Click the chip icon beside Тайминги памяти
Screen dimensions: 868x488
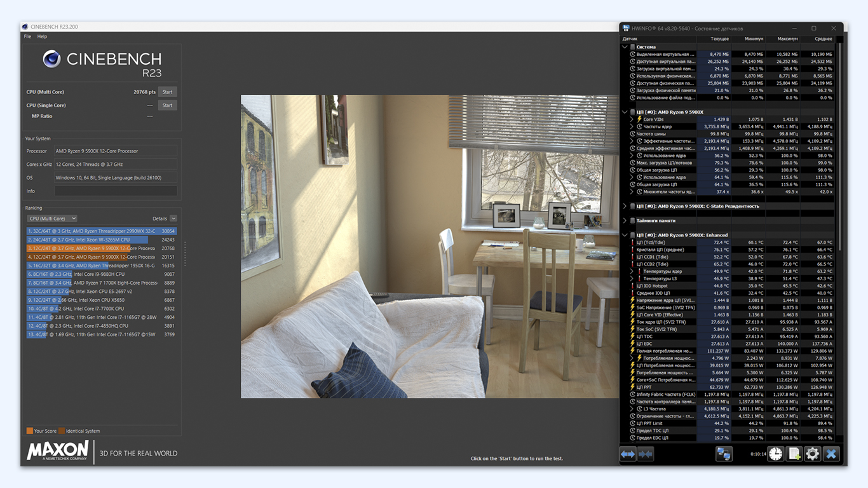632,220
